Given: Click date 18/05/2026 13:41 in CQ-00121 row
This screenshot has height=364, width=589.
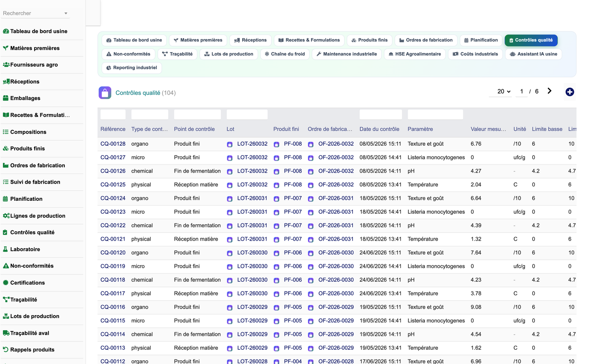Looking at the screenshot, I should (380, 239).
